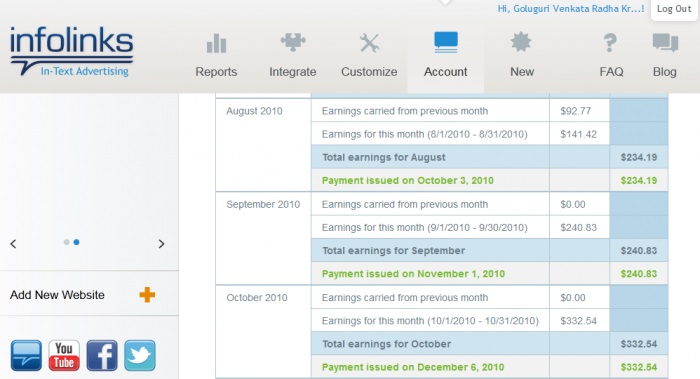The image size is (700, 379).
Task: Click the Goluguri Venkata Radha username greeting
Action: pyautogui.click(x=571, y=9)
